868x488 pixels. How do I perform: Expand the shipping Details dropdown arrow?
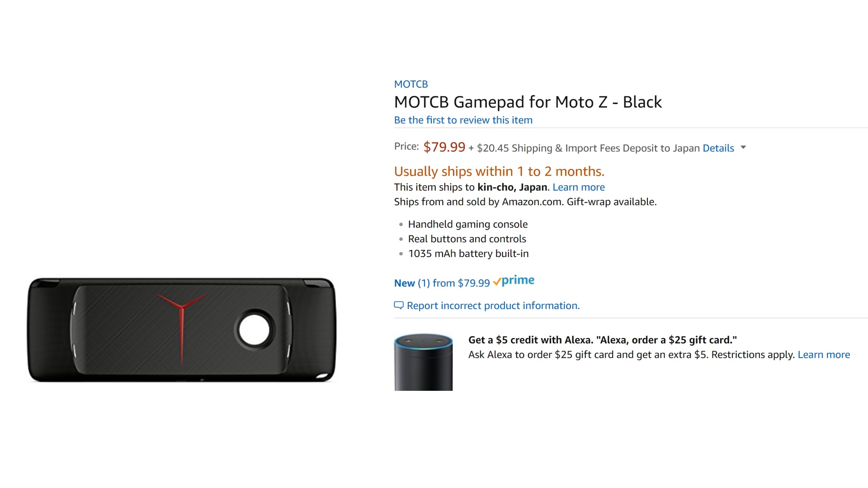pos(743,147)
